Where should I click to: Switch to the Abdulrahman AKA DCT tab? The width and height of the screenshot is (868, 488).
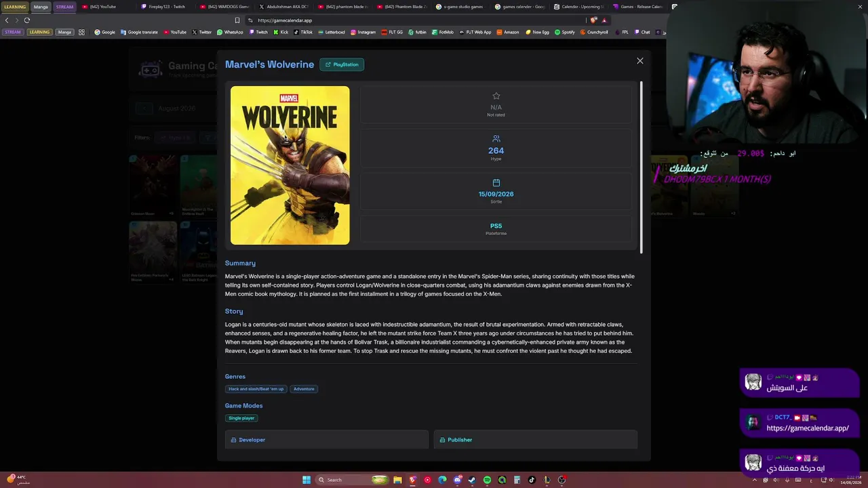click(285, 7)
